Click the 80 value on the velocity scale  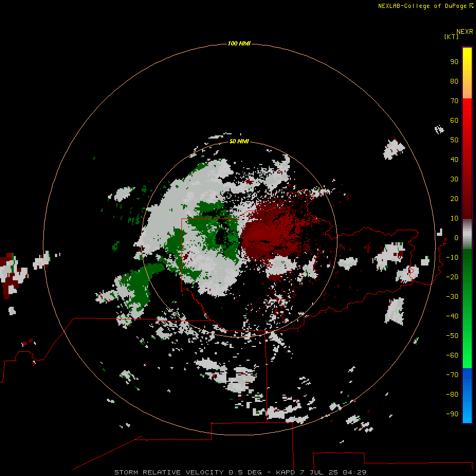click(454, 81)
